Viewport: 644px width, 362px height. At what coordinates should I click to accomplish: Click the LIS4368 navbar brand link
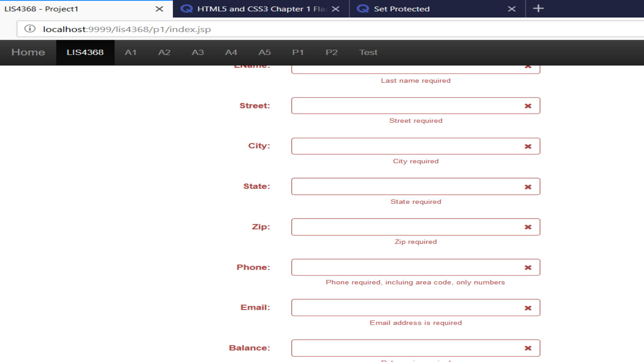pyautogui.click(x=85, y=52)
